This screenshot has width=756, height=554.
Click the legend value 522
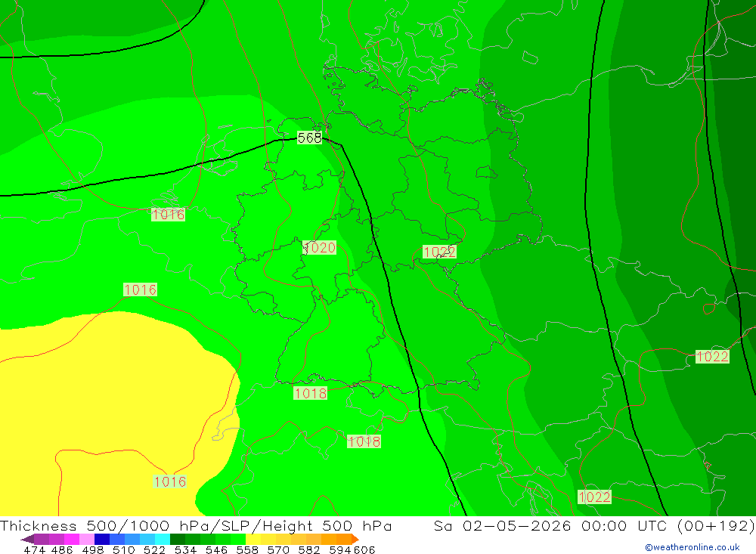[x=155, y=549]
